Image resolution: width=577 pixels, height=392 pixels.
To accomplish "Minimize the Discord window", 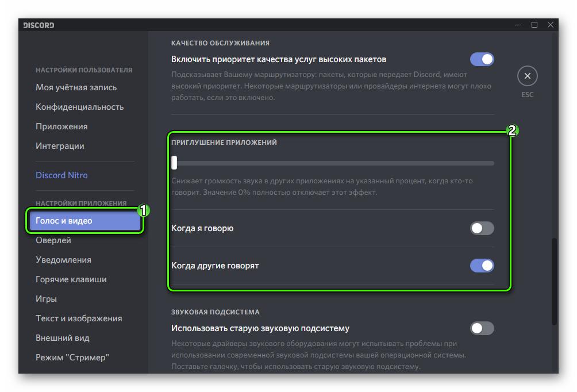I will (x=518, y=25).
